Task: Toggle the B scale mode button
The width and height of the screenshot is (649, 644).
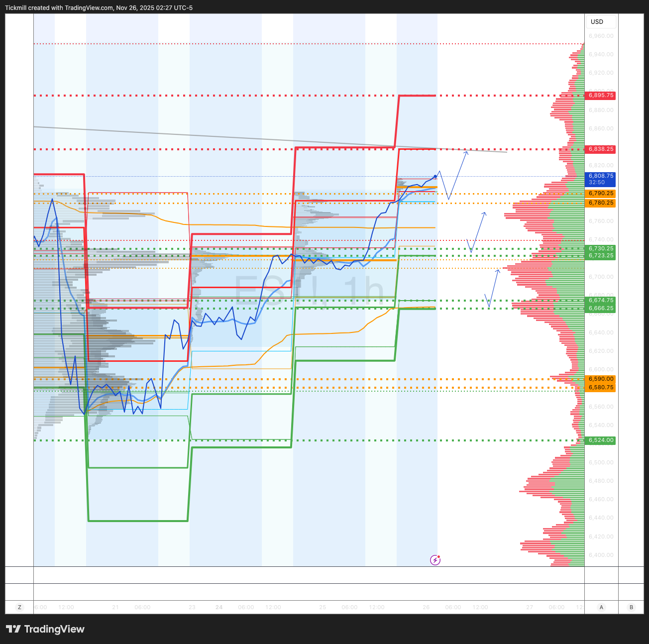Action: click(x=631, y=607)
